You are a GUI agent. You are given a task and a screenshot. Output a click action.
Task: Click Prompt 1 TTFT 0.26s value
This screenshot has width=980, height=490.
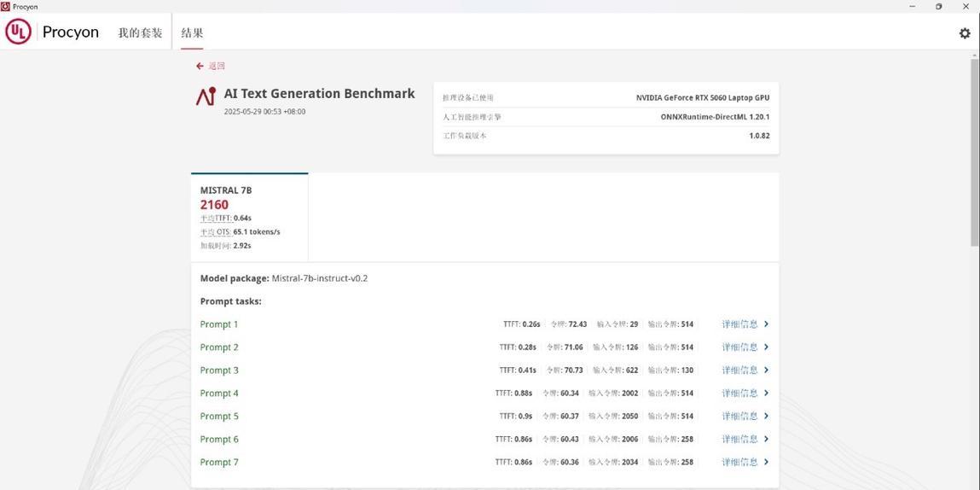531,324
